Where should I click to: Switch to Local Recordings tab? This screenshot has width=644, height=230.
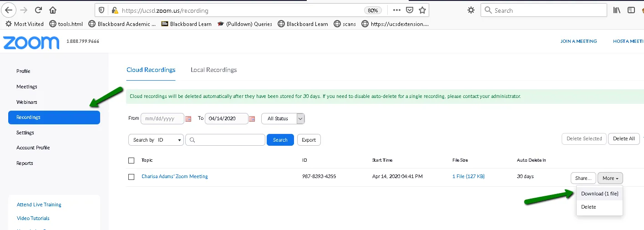[213, 70]
